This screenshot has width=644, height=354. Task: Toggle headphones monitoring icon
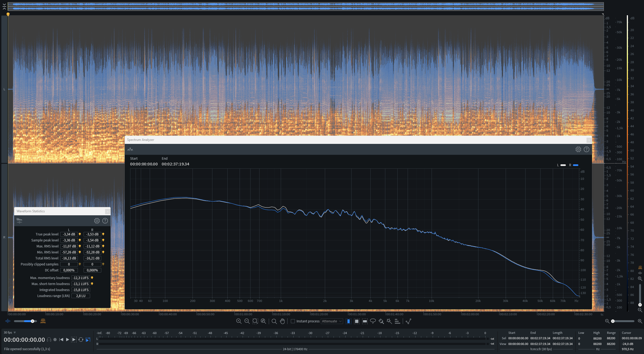(x=49, y=340)
